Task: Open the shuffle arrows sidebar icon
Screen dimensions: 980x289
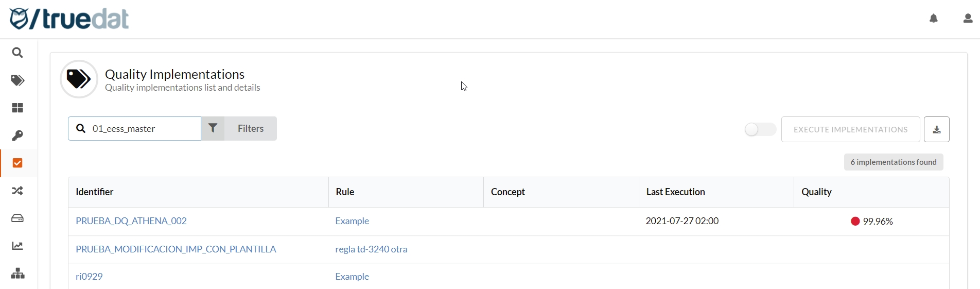Action: point(17,191)
